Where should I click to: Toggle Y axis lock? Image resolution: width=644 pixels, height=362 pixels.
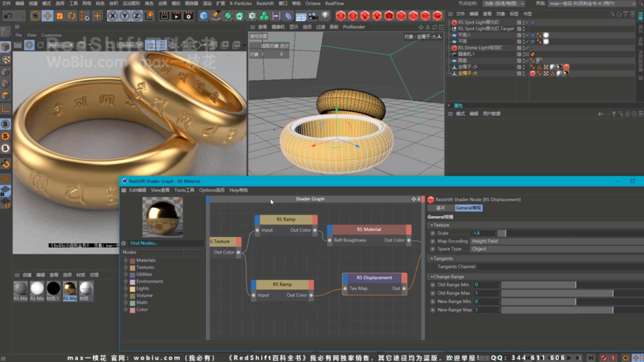124,16
